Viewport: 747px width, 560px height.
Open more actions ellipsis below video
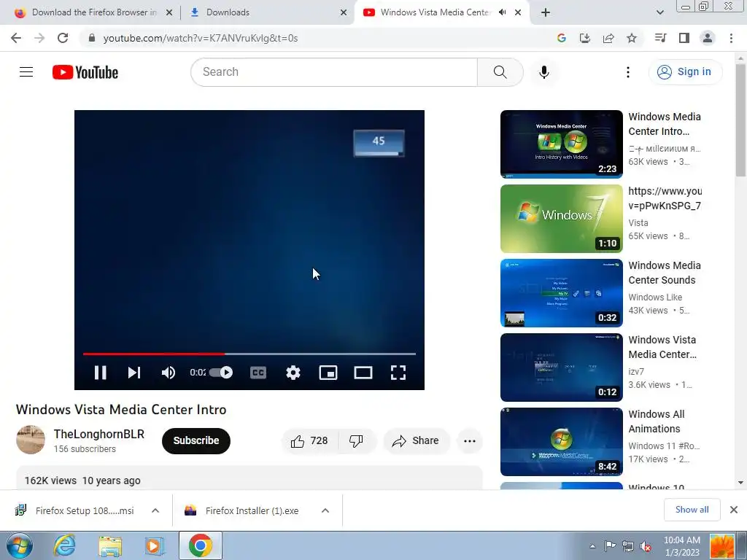point(470,441)
